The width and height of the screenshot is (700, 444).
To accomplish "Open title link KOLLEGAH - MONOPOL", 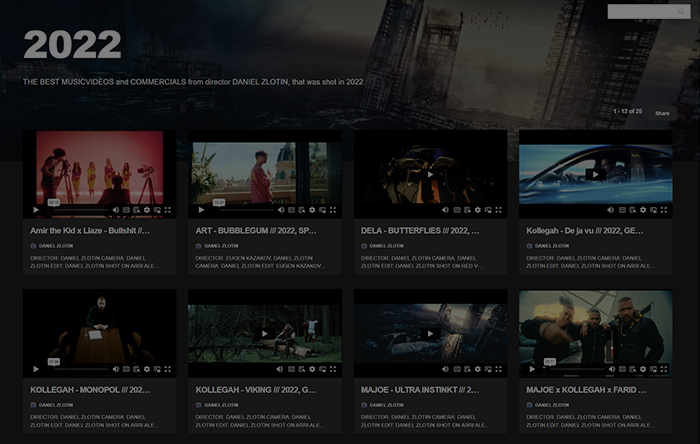I will coord(90,390).
